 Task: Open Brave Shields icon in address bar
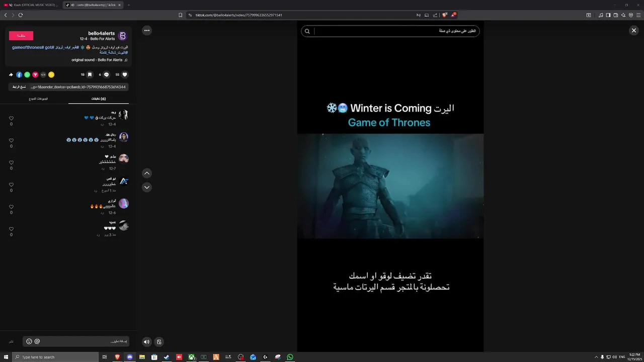[445, 15]
